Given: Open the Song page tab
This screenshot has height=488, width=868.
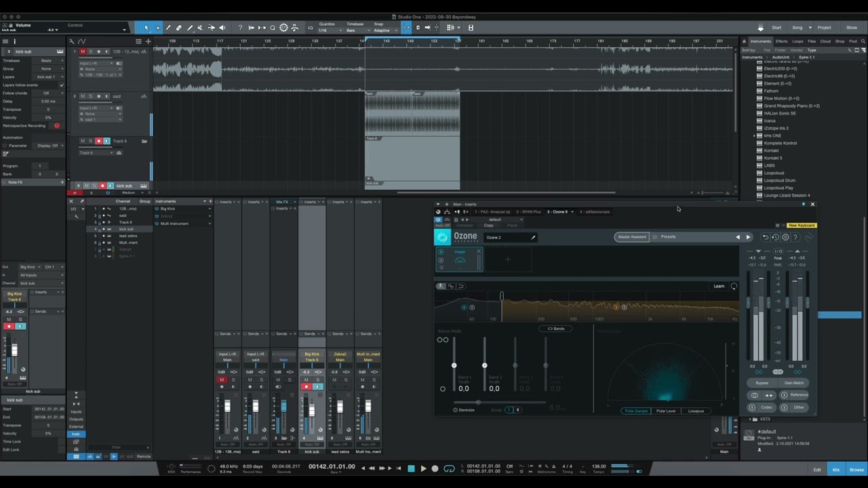Looking at the screenshot, I should tap(797, 28).
